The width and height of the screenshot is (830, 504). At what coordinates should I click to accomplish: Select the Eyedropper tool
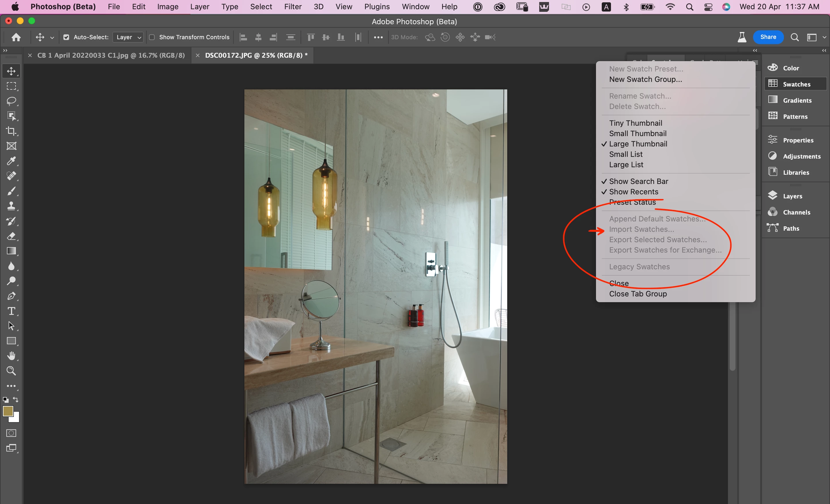11,161
